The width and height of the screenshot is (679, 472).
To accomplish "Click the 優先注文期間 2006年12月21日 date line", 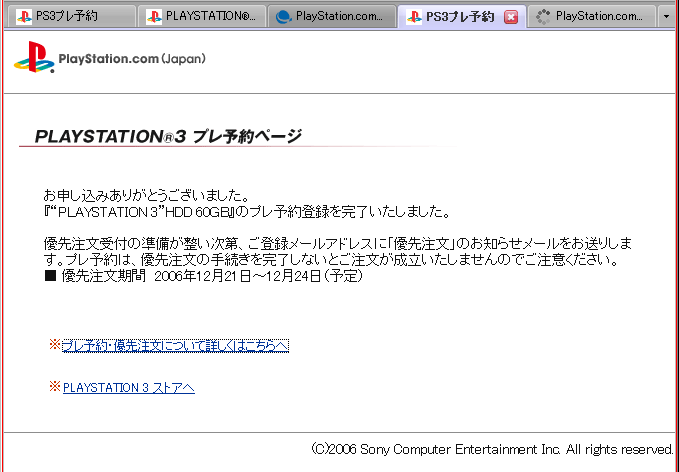I will 204,276.
